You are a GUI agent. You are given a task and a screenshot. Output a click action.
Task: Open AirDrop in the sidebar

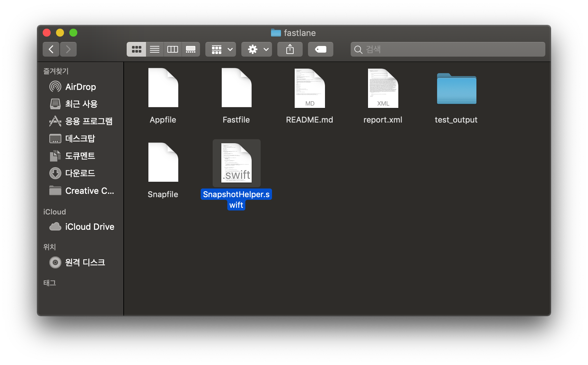(x=80, y=87)
